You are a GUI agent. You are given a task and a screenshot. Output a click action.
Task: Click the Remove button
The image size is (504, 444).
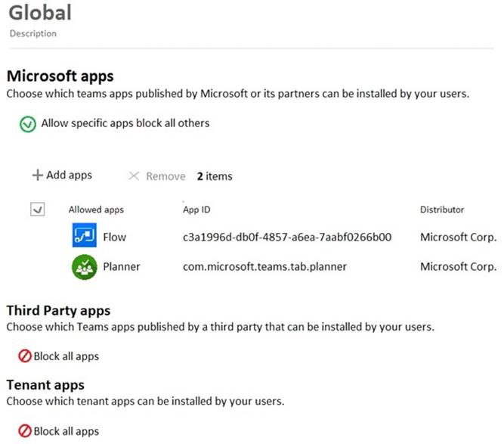(x=157, y=176)
